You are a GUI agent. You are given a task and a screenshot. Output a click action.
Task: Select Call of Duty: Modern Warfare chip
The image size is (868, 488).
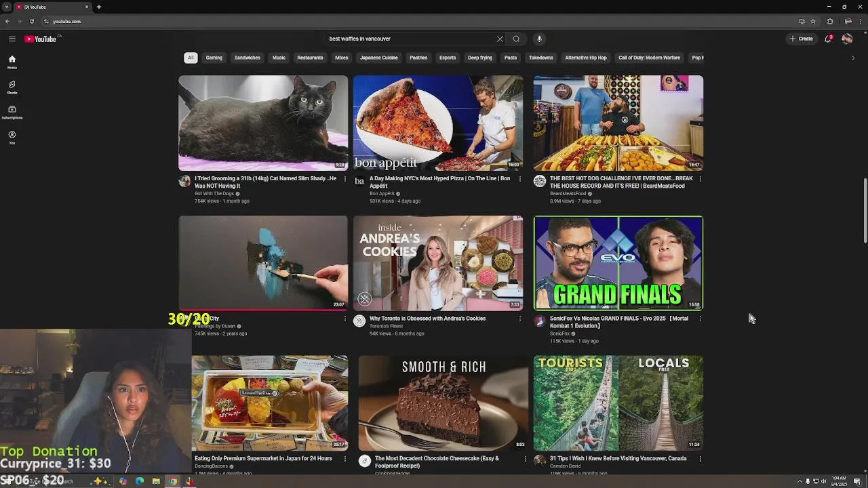click(649, 58)
